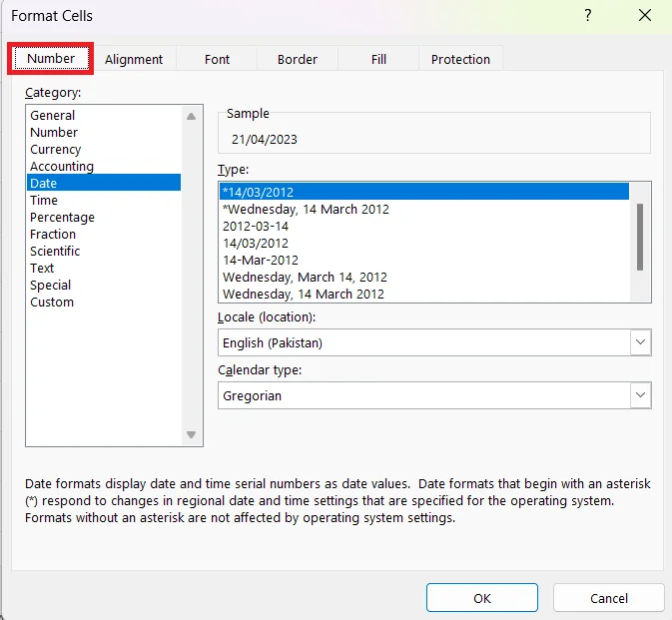Click the Cancel button

pos(608,598)
